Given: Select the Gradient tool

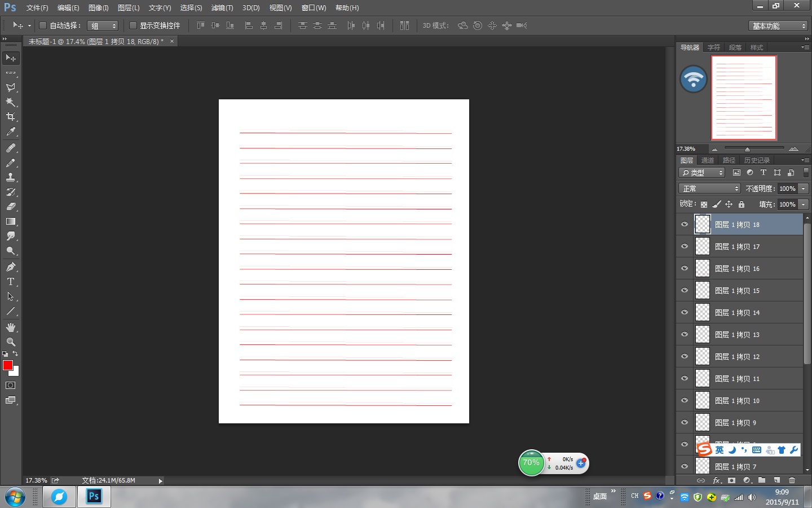Looking at the screenshot, I should click(x=11, y=221).
